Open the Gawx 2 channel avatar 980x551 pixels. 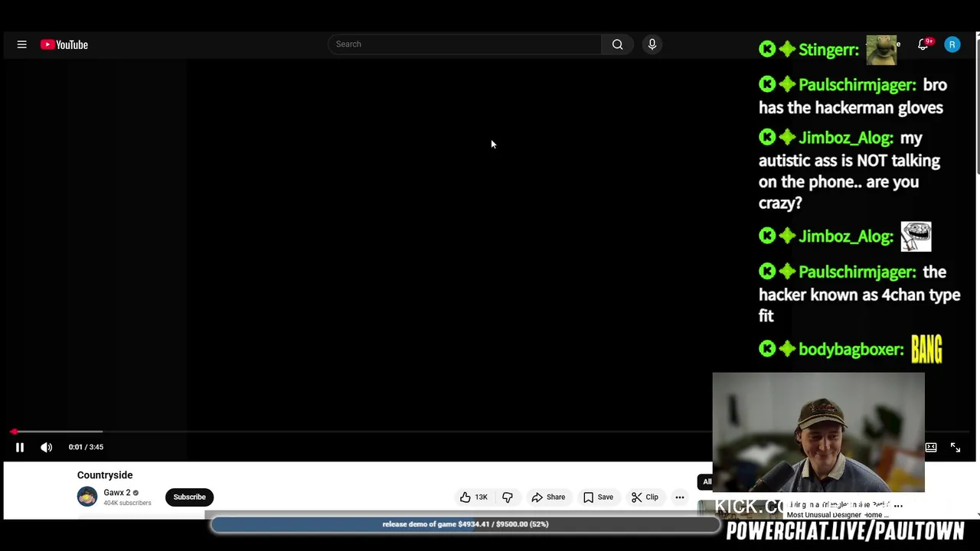pyautogui.click(x=87, y=497)
